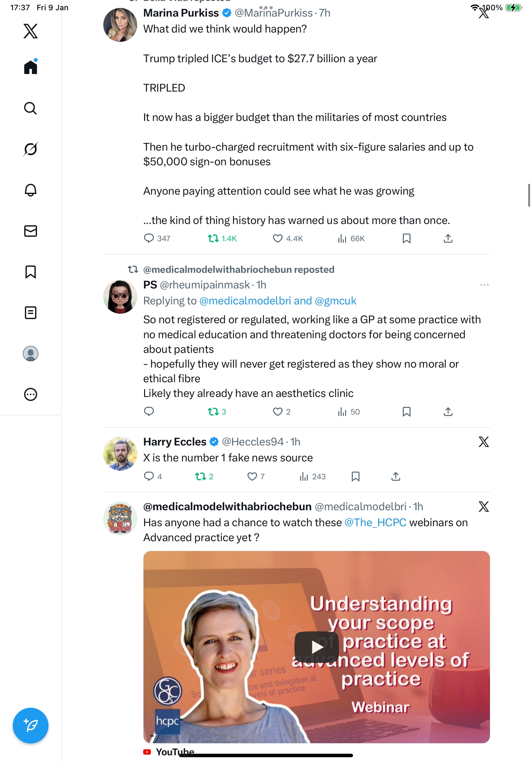Open Direct Messages envelope
Screen dimensions: 532x762
tap(31, 231)
